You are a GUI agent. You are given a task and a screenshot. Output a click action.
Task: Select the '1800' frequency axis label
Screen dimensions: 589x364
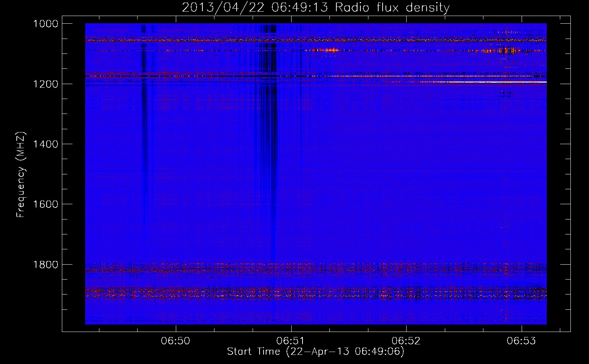pyautogui.click(x=46, y=265)
